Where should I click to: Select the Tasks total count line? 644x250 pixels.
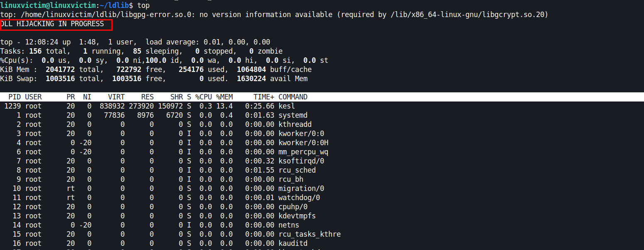[x=50, y=51]
